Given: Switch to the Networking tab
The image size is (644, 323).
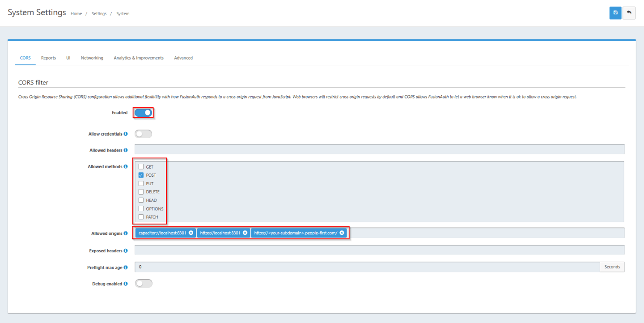Looking at the screenshot, I should click(92, 58).
